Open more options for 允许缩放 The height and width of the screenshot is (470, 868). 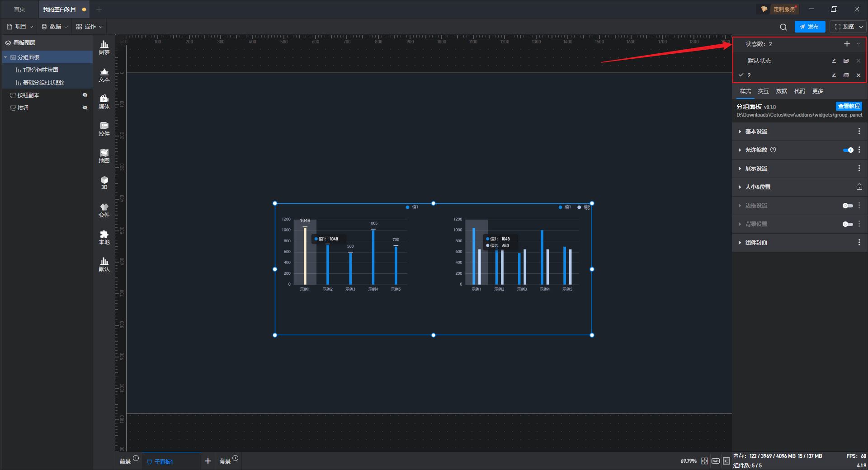pos(859,150)
